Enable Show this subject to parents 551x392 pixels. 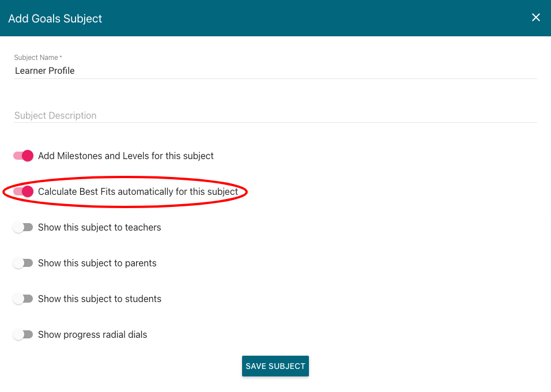[x=23, y=263]
